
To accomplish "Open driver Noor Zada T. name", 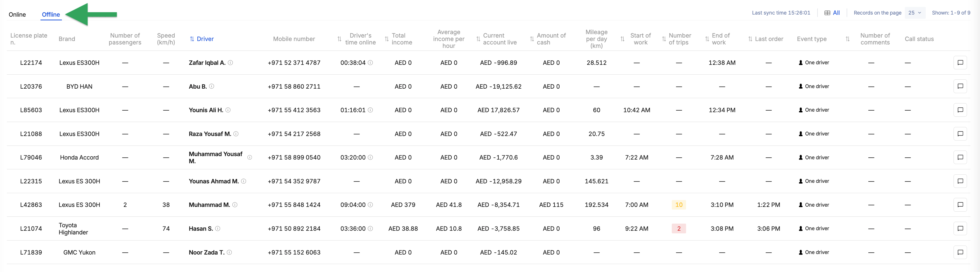I will (207, 252).
